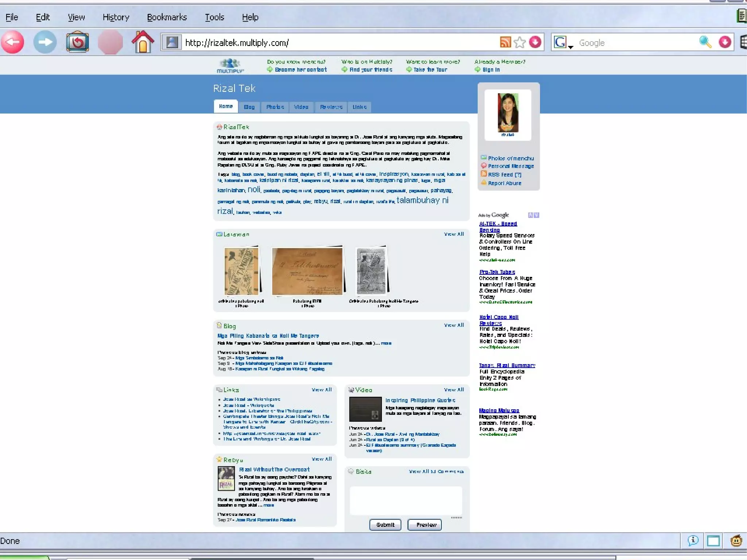Viewport: 747px width, 560px height.
Task: Click the Report Abuse link
Action: pos(504,183)
